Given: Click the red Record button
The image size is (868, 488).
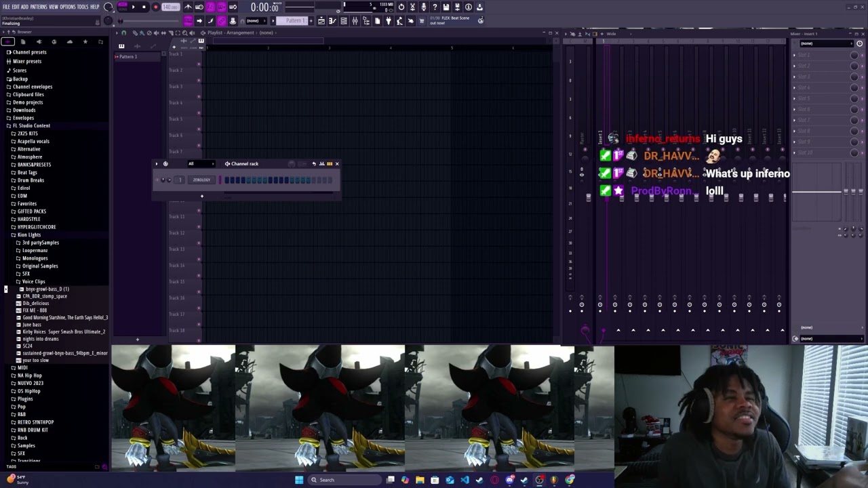Looking at the screenshot, I should click(x=155, y=7).
